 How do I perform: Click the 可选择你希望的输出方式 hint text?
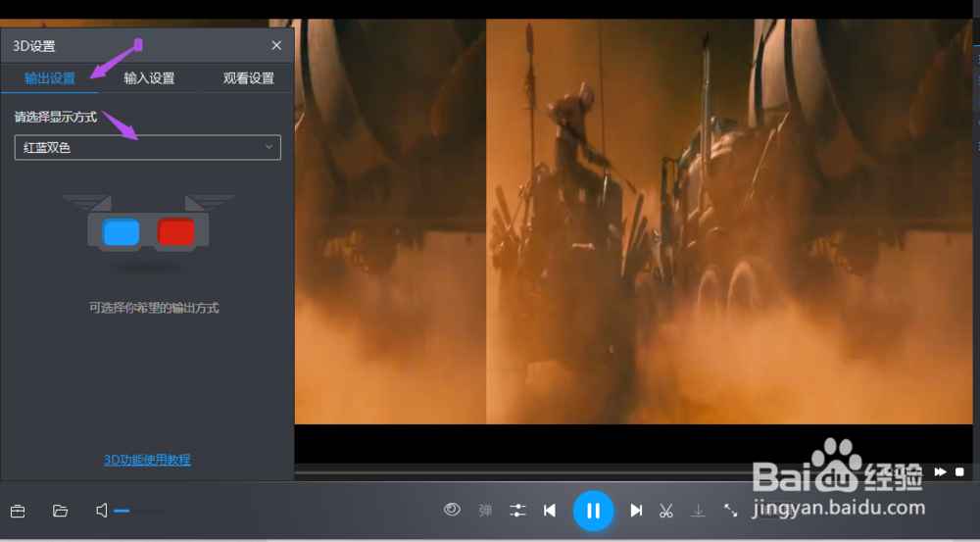(154, 308)
